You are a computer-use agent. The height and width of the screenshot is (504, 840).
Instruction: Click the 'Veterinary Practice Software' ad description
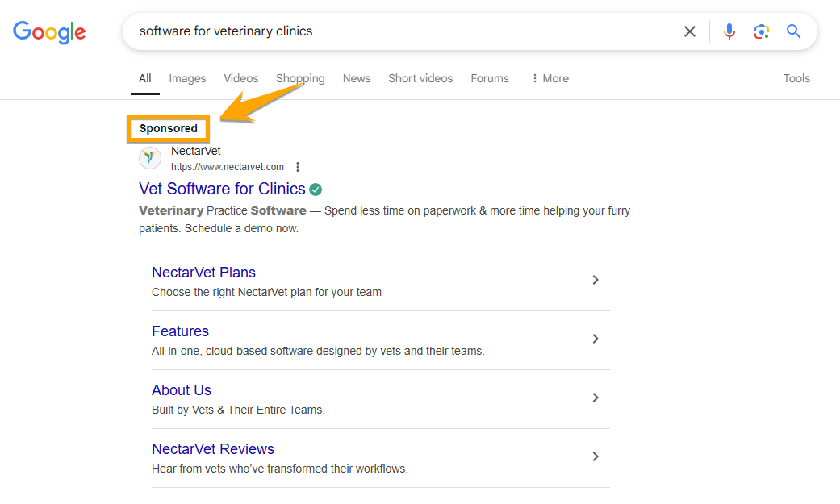pos(384,219)
